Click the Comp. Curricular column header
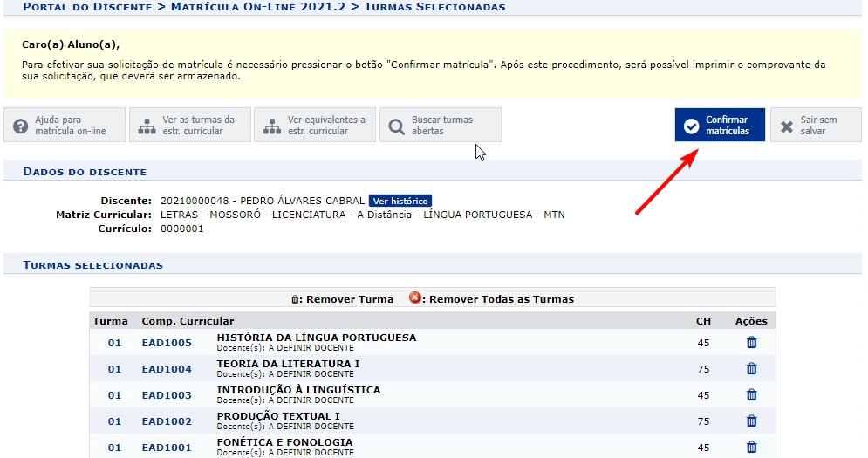 point(188,321)
